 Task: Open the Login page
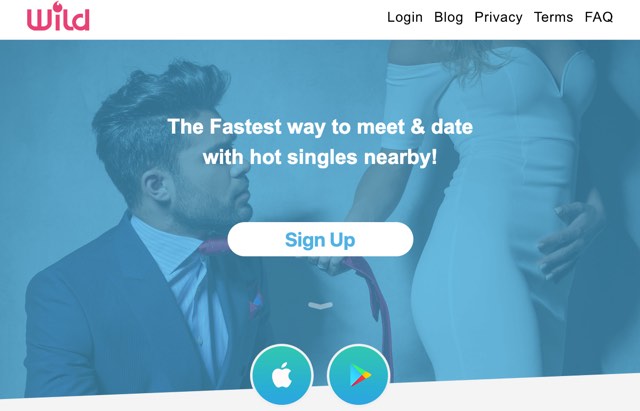tap(404, 17)
